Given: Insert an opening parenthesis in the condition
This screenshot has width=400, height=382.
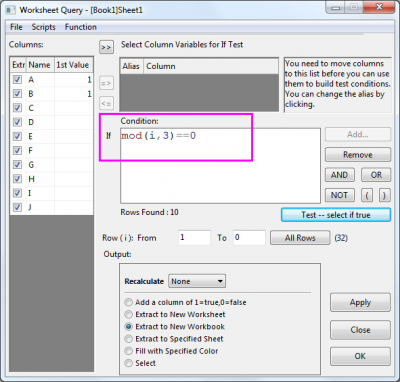Looking at the screenshot, I should [x=367, y=195].
